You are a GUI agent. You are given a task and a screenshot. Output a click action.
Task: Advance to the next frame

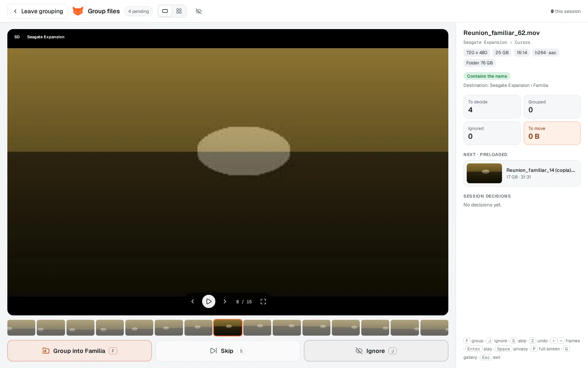[x=225, y=301]
